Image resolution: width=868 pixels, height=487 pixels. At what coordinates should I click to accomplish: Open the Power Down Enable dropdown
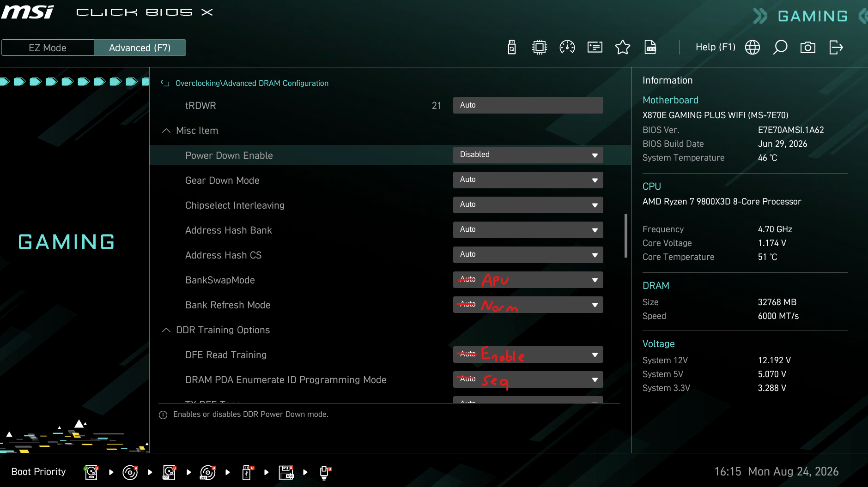pyautogui.click(x=528, y=155)
